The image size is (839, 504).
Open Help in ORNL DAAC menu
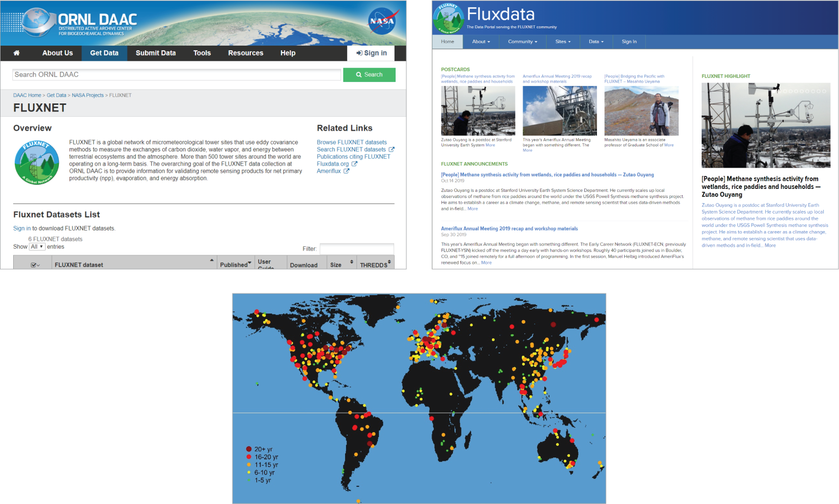[x=288, y=53]
